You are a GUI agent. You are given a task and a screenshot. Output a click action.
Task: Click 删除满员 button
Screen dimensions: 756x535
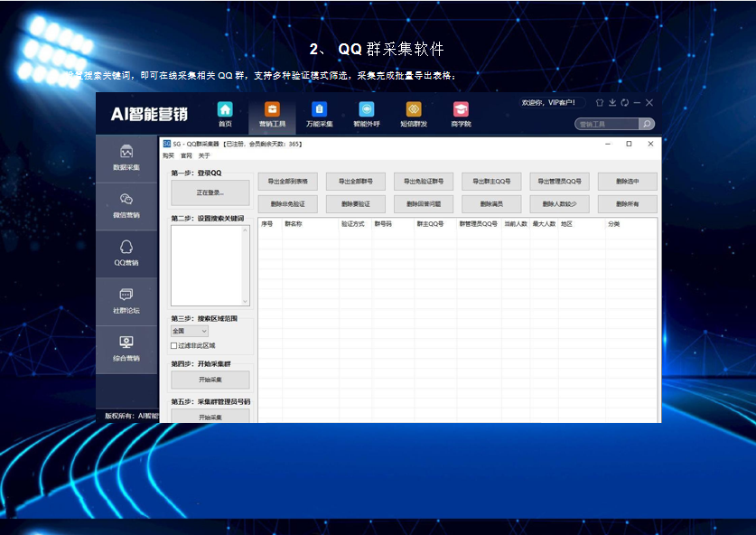tap(491, 204)
